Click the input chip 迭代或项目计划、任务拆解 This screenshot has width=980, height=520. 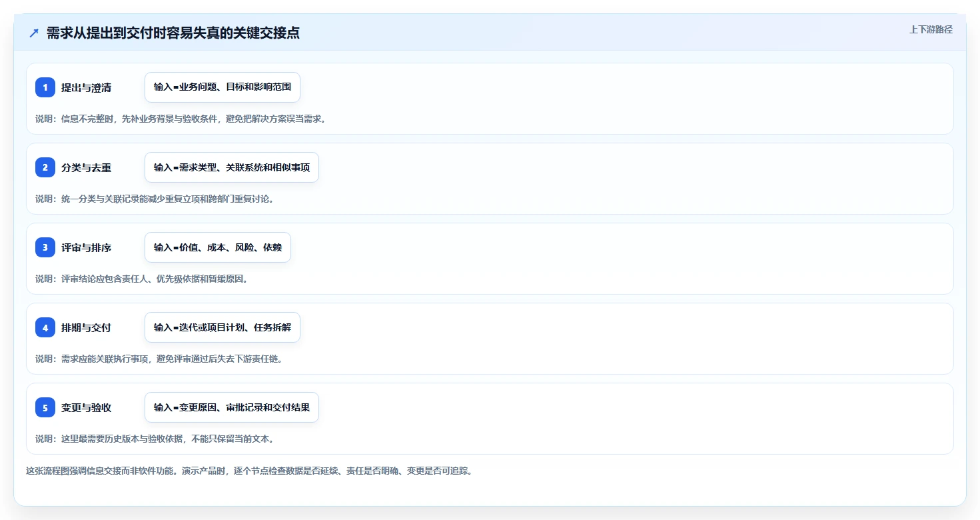[223, 327]
